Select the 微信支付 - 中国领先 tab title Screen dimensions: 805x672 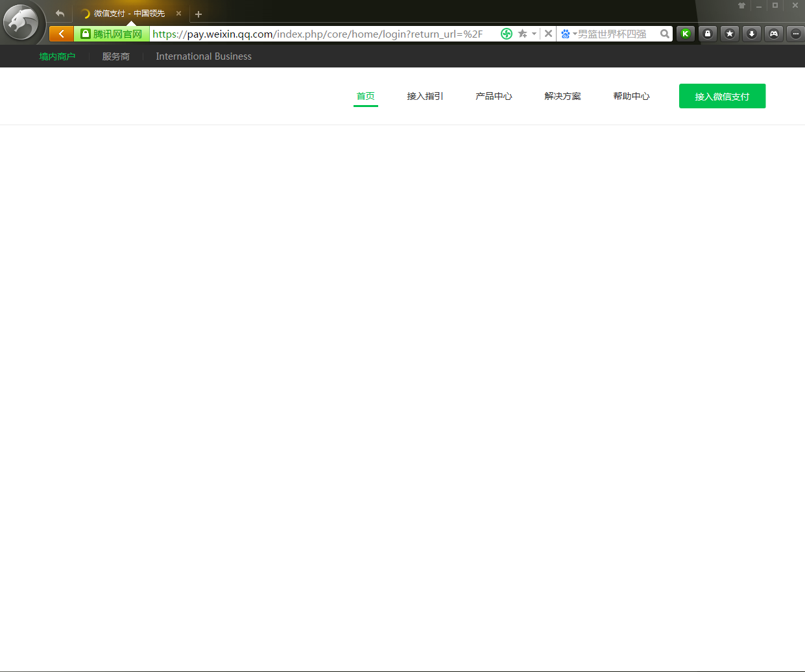click(129, 13)
